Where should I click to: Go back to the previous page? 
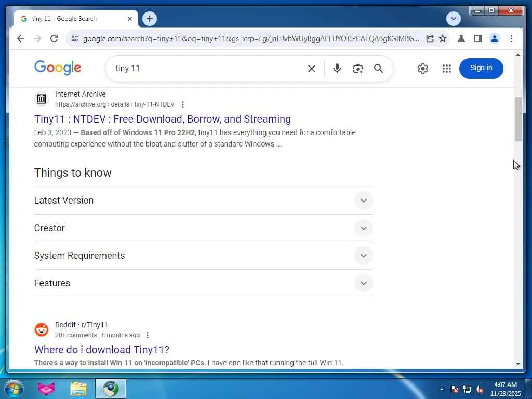point(21,38)
